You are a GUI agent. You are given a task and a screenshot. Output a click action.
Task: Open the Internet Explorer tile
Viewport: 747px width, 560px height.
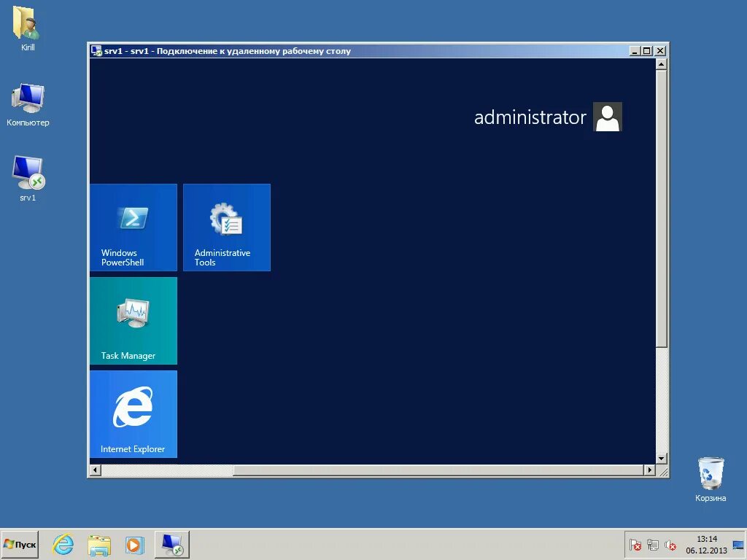click(133, 414)
